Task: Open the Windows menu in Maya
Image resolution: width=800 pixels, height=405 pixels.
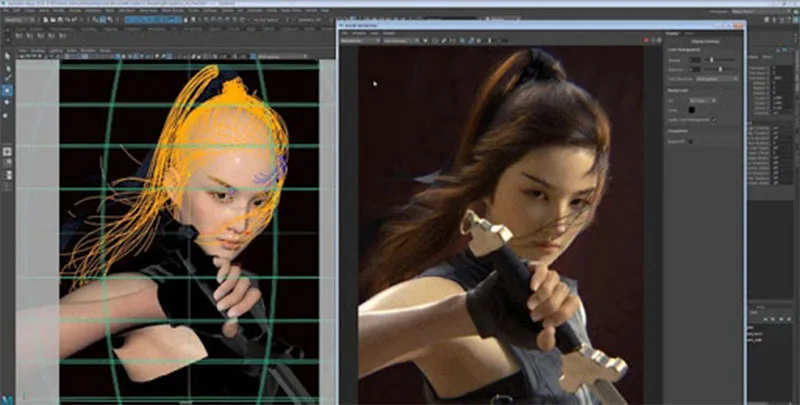Action: (x=93, y=10)
